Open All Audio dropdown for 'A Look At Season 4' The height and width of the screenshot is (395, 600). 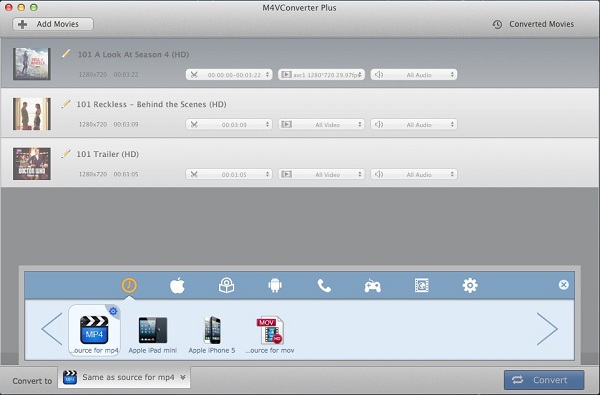tap(414, 75)
